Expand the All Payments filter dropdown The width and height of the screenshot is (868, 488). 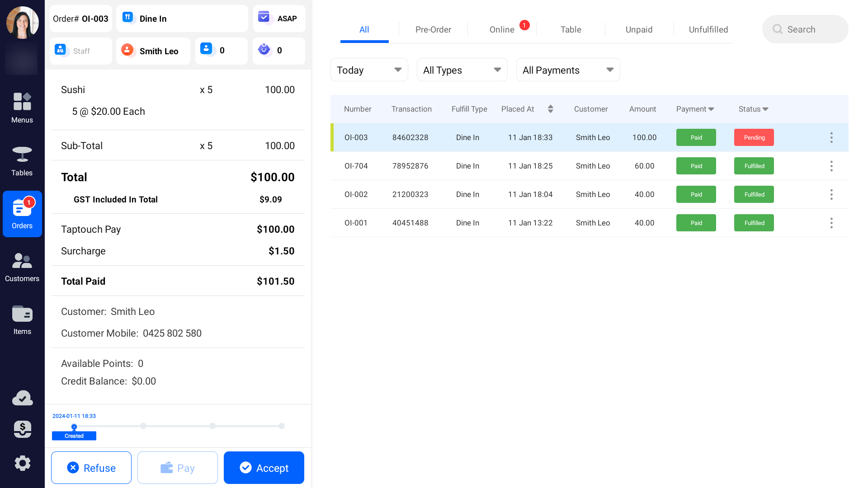click(568, 70)
